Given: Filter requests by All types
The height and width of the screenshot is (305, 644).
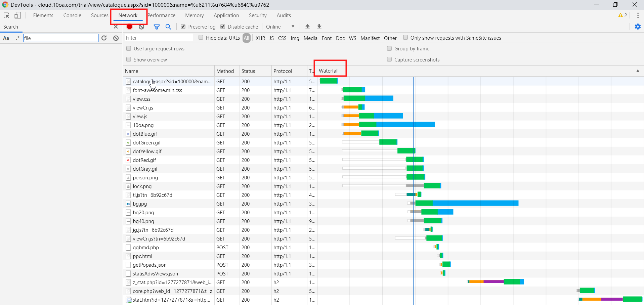Looking at the screenshot, I should 247,38.
